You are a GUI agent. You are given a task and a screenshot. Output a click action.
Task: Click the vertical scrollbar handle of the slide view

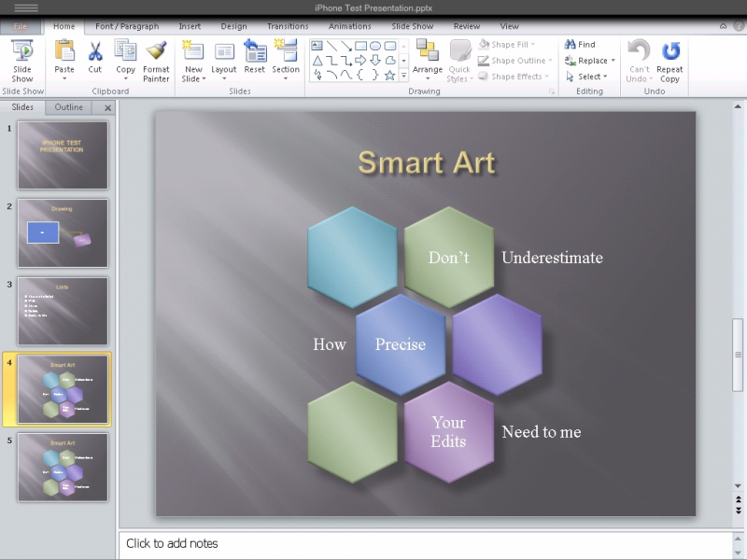click(x=738, y=355)
